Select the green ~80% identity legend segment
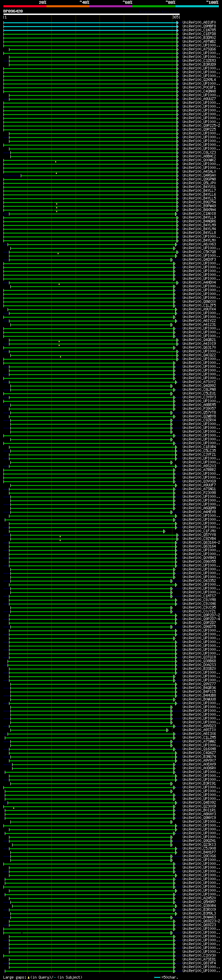This screenshot has width=222, height=980. [154, 6]
